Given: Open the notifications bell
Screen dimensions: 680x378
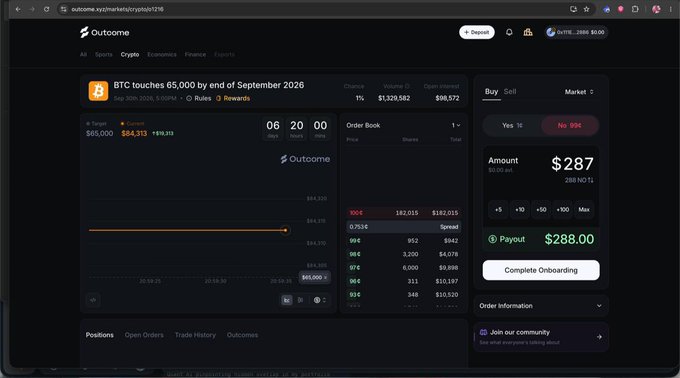Looking at the screenshot, I should [x=509, y=32].
